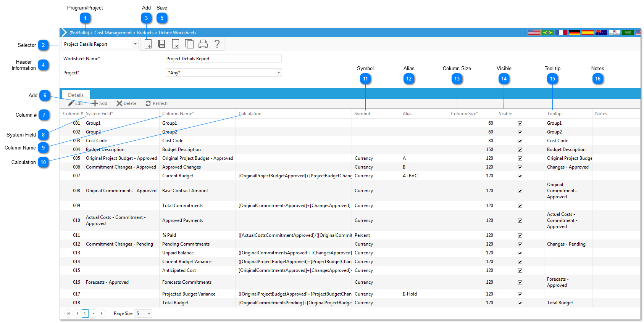Click the Edit button in the Details toolbar
The height and width of the screenshot is (323, 644).
click(76, 103)
